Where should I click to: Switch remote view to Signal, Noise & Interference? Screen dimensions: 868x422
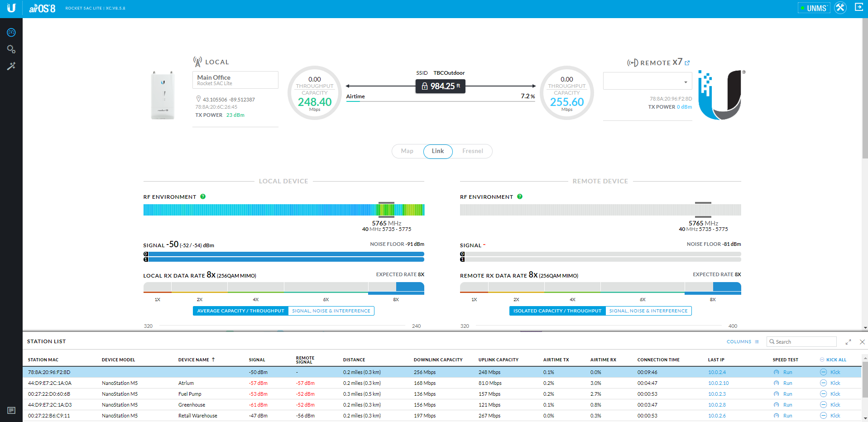coord(648,311)
